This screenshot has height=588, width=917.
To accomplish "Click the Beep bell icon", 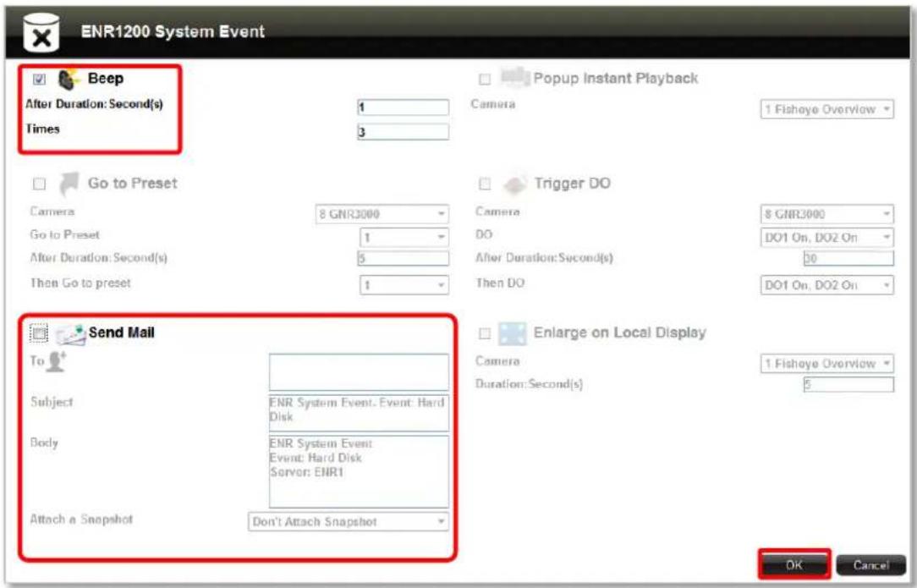I will tap(69, 79).
